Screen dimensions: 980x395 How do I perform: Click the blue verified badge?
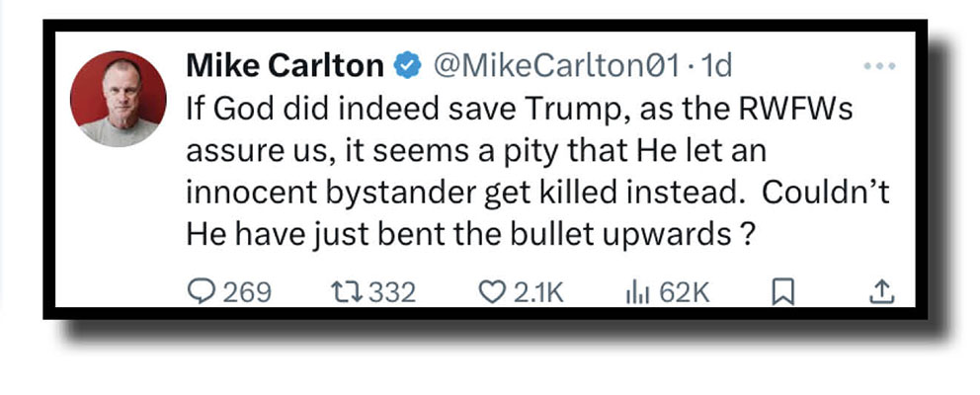click(x=405, y=67)
